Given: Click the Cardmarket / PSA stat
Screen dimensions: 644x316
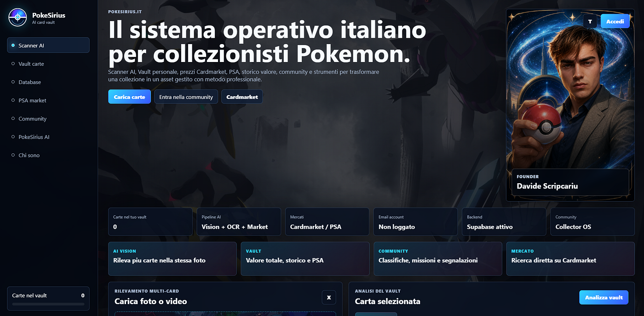Looking at the screenshot, I should 327,222.
